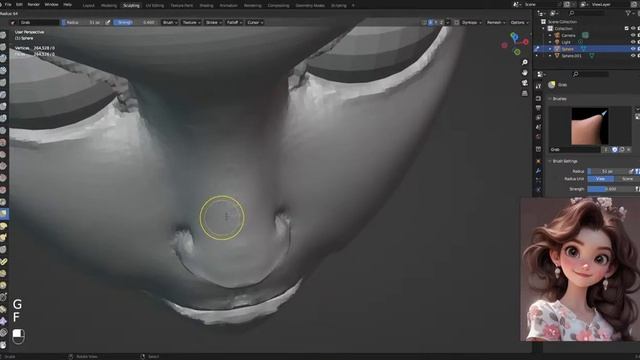Set Radius Unit to View
The width and height of the screenshot is (640, 360).
(x=600, y=179)
